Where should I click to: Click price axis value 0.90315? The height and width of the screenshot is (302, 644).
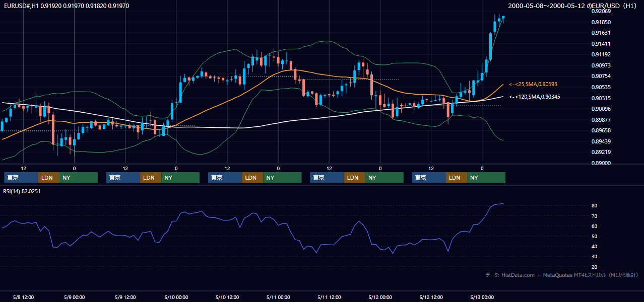[601, 98]
